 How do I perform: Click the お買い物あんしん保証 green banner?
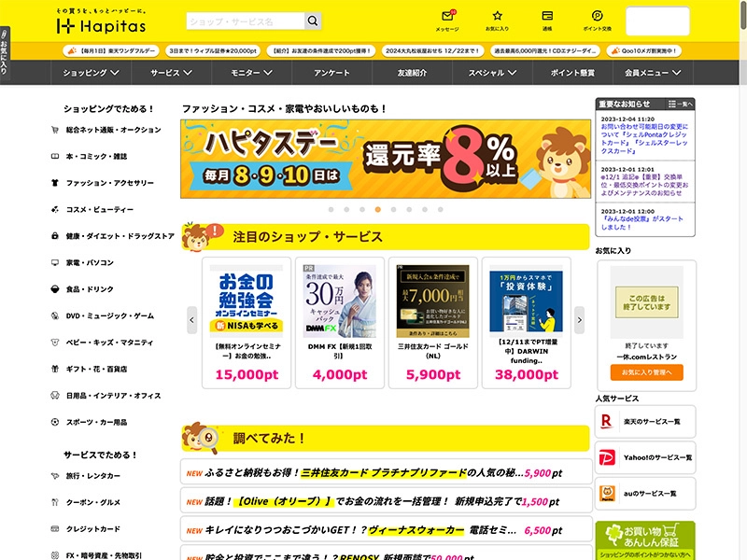(x=645, y=540)
